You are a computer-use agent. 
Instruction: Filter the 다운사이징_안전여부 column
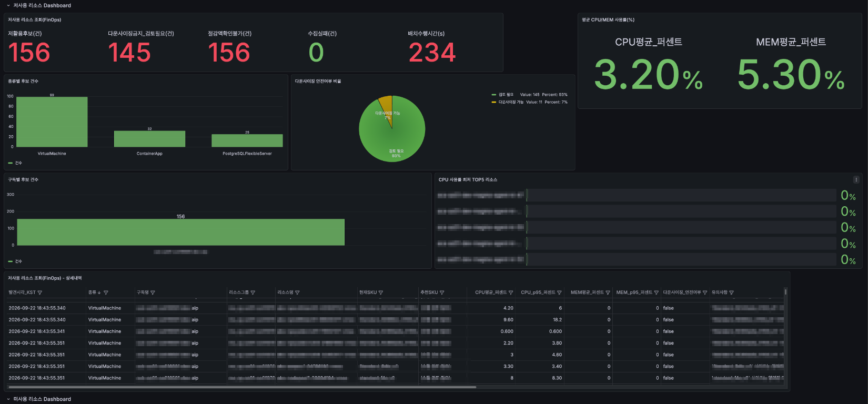(x=705, y=292)
